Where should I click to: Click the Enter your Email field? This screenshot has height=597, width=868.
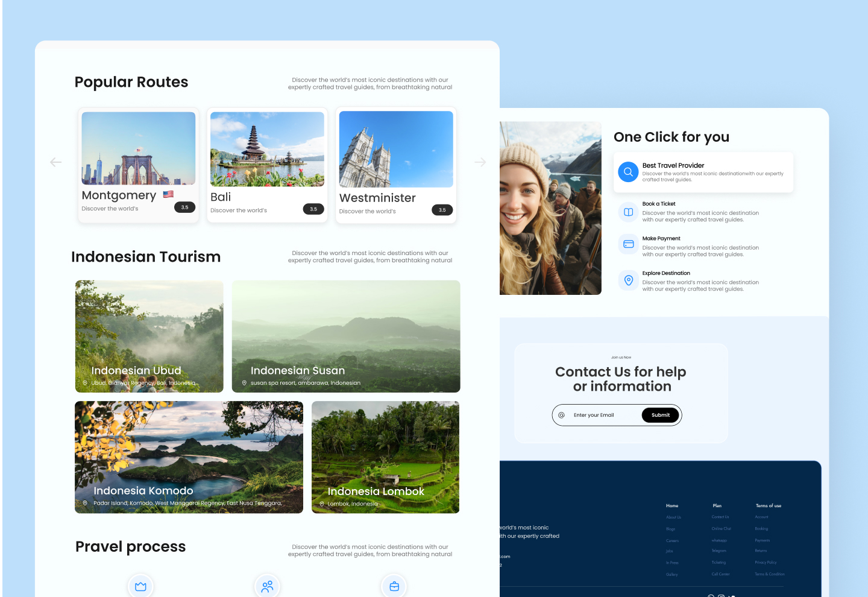[x=603, y=415]
